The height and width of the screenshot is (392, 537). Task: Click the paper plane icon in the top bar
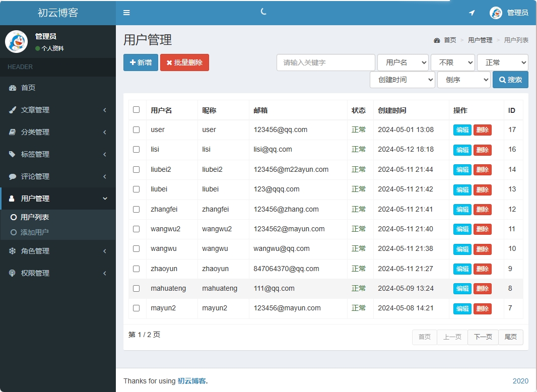pyautogui.click(x=472, y=13)
